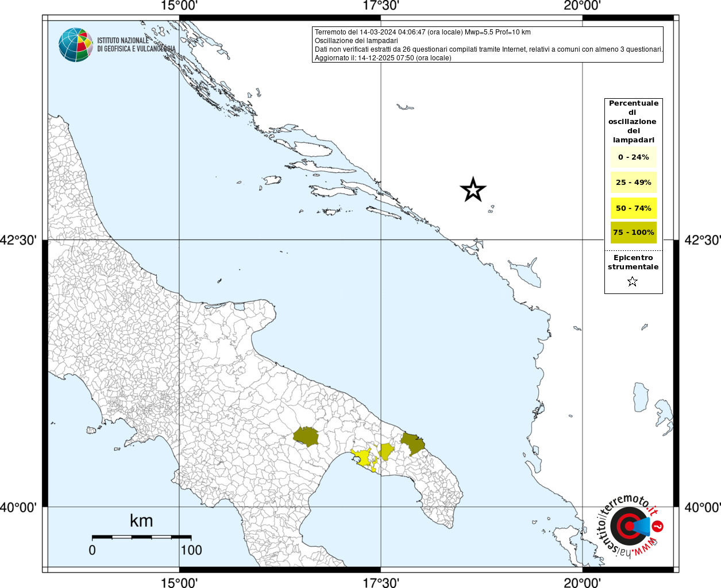721x588 pixels.
Task: Click the bottom 15°00' longitude label
Action: tap(179, 582)
